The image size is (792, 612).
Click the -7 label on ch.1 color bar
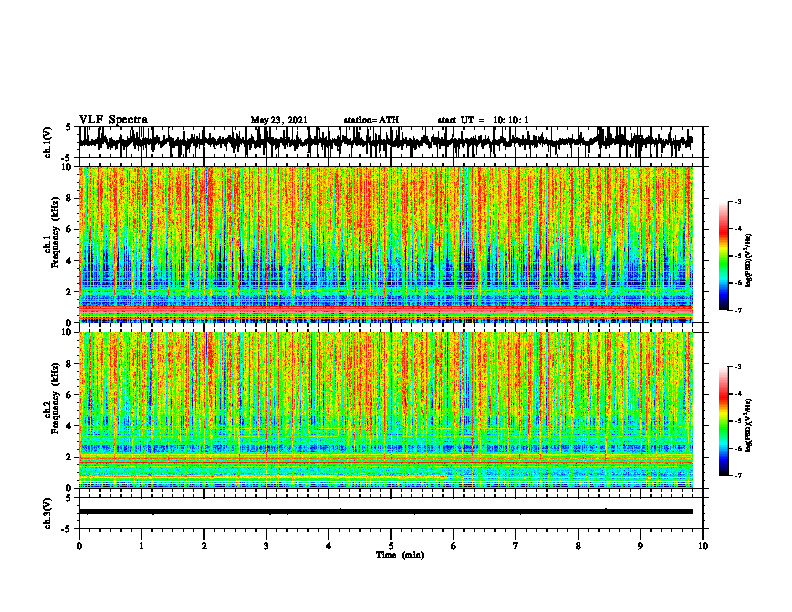(x=738, y=310)
